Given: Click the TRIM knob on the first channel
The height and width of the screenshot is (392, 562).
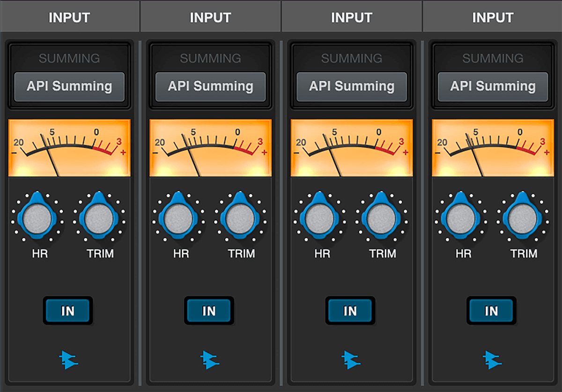Looking at the screenshot, I should tap(100, 217).
